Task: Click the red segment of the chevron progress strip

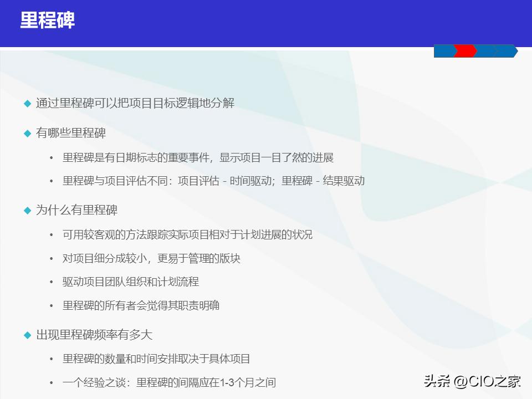Action: coord(465,51)
